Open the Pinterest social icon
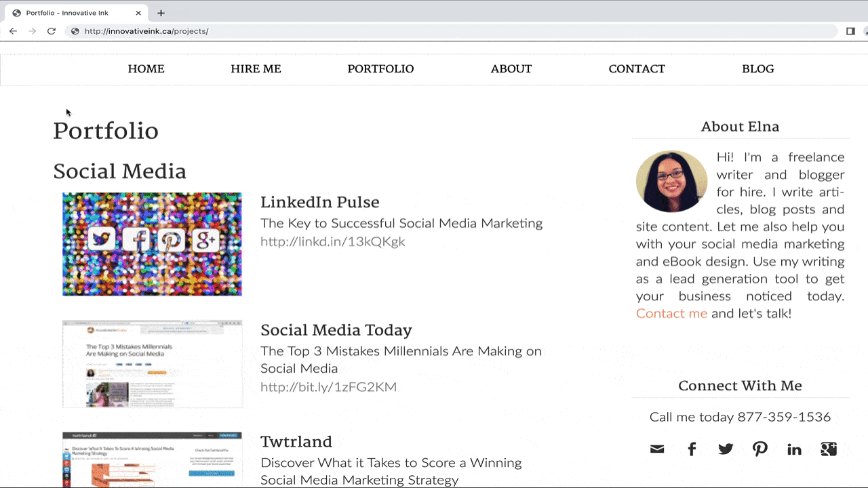The height and width of the screenshot is (488, 868). click(760, 449)
